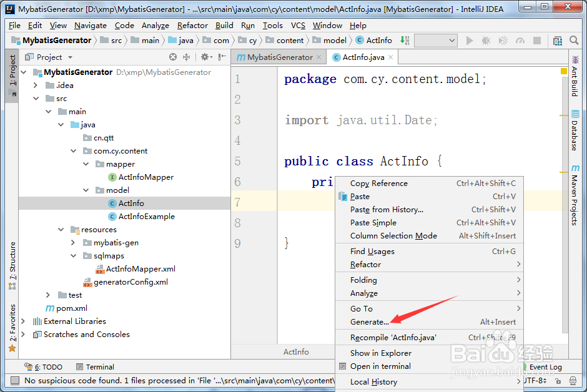Open the Navigate menu

pyautogui.click(x=90, y=26)
